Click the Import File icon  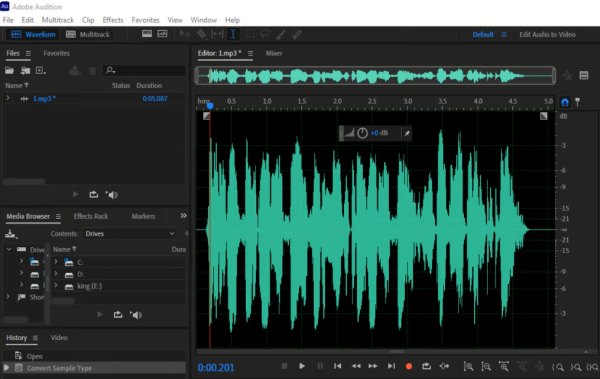[26, 70]
